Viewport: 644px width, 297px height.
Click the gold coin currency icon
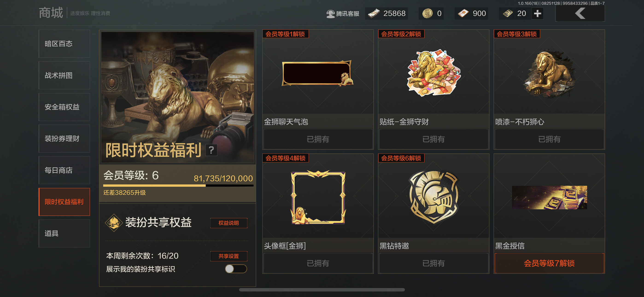click(427, 13)
